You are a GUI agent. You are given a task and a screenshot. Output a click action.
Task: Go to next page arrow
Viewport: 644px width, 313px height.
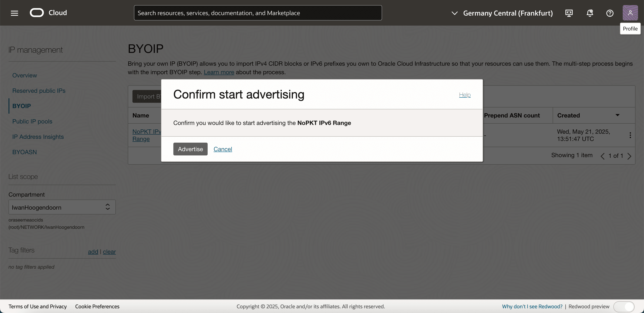coord(629,156)
